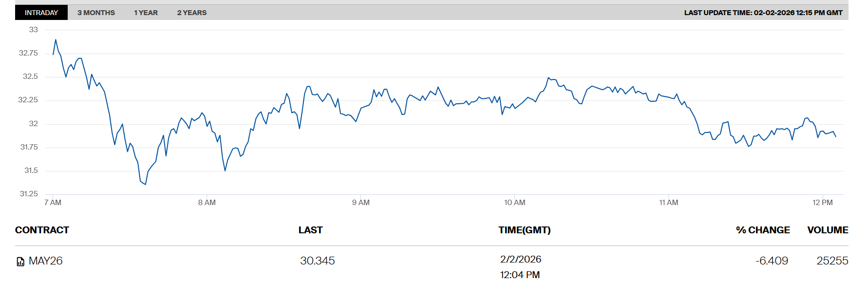Click the TIME(GMT) column header
Viewport: 868px width, 282px height.
tap(524, 230)
